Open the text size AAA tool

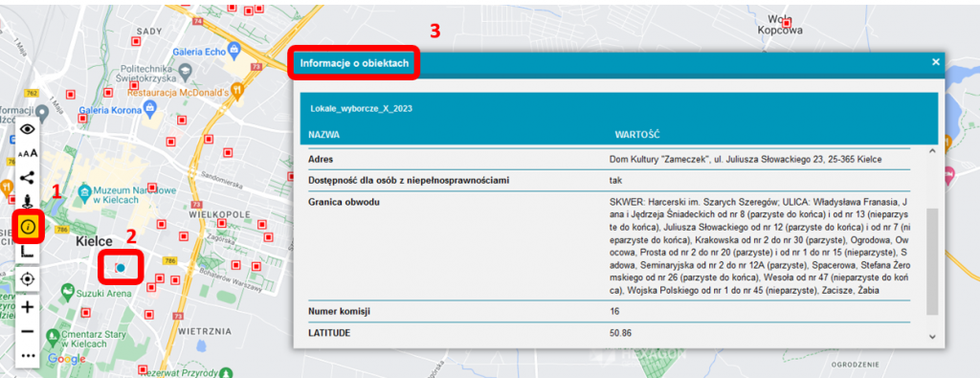[27, 153]
